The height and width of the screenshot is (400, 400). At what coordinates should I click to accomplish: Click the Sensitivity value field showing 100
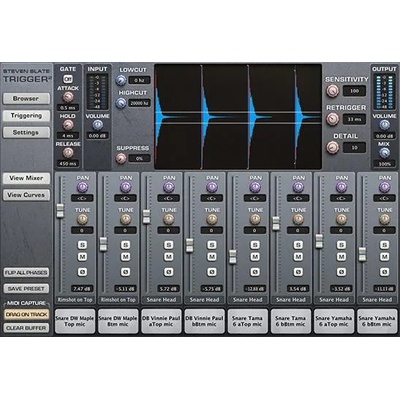(354, 91)
